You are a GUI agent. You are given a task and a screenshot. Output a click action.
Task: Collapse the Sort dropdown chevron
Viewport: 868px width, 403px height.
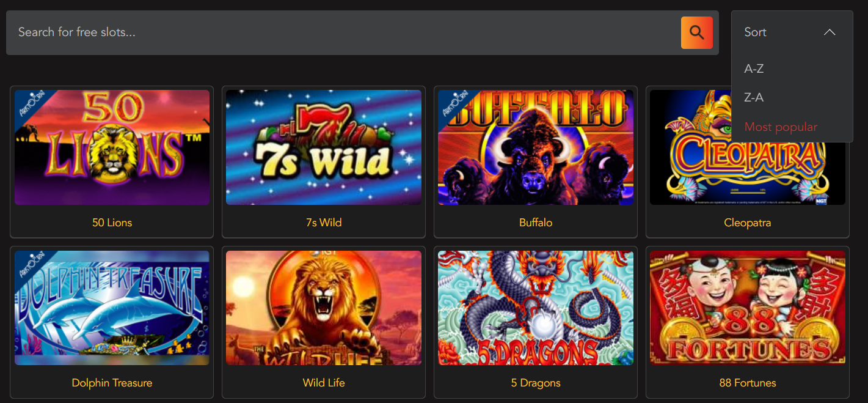click(x=829, y=32)
